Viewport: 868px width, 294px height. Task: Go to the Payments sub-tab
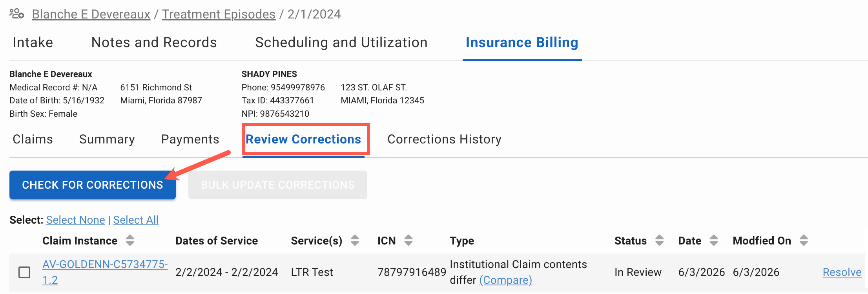190,139
